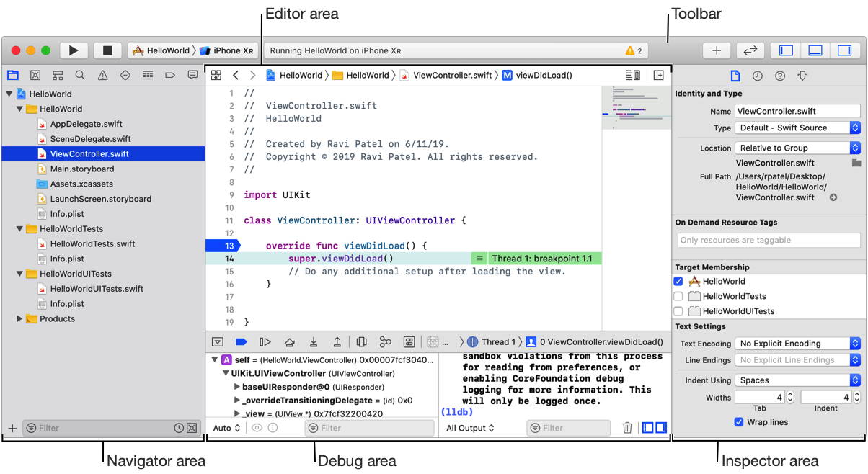Open Debug View Hierarchy button
Screen dimensions: 868x474
point(362,342)
